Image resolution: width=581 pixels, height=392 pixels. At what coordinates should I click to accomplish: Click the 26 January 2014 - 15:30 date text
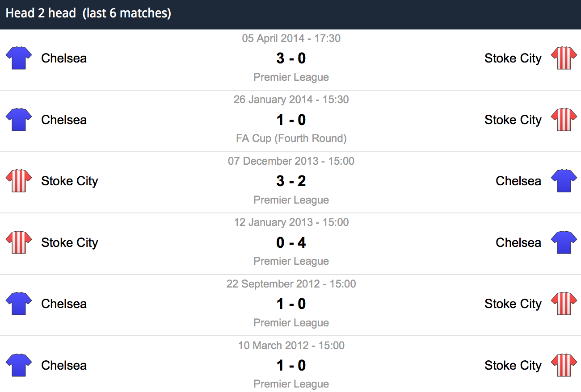pos(291,100)
